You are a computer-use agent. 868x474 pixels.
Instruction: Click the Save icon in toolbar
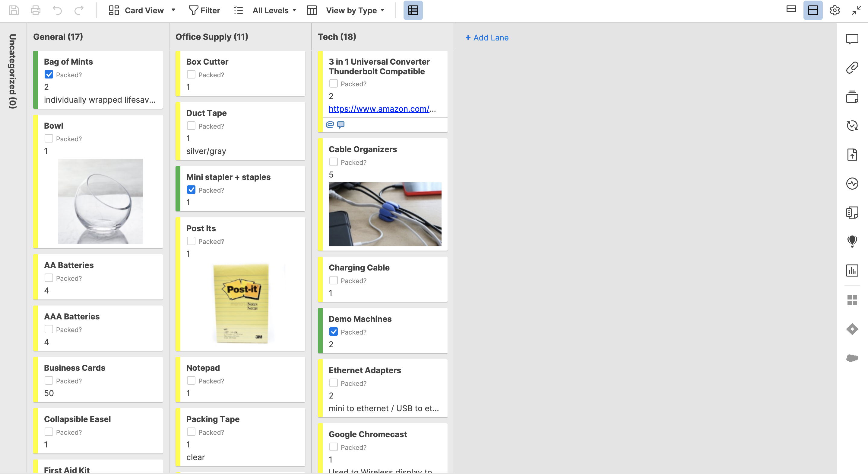tap(14, 11)
